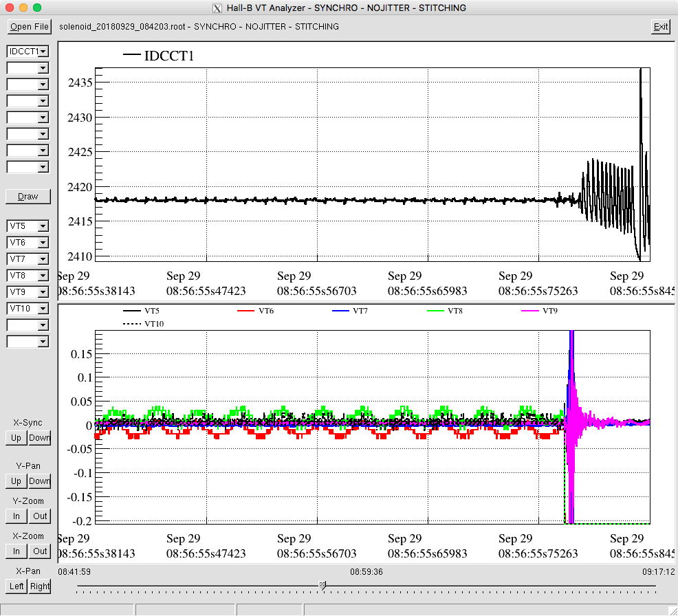Screen dimensions: 678x616
Task: Pan the X axis Right
Action: point(40,586)
